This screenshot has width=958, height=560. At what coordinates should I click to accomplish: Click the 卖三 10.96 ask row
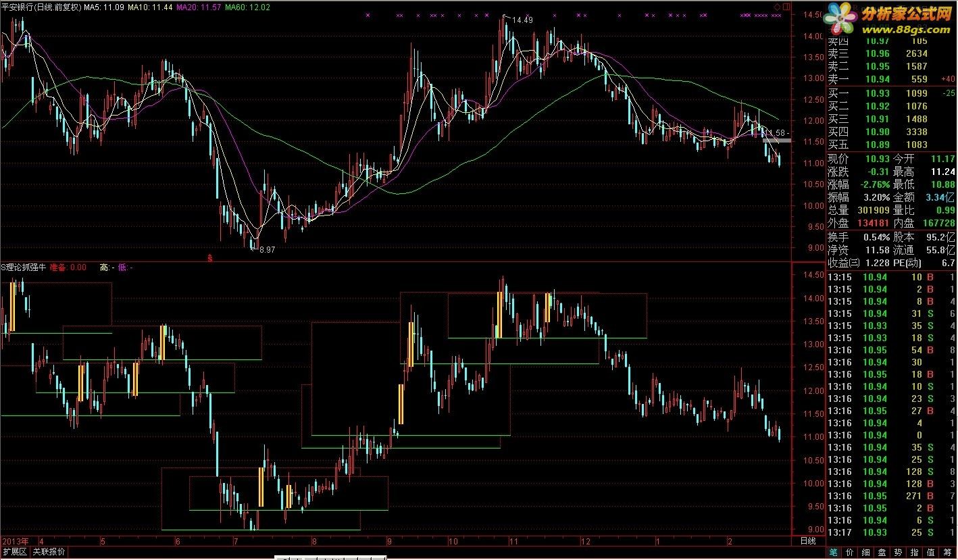click(892, 54)
